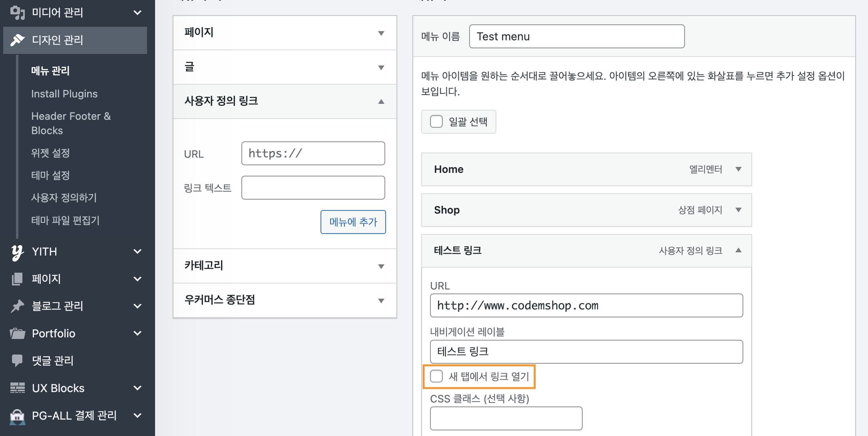Click the 블로그 관리 pushpin icon
This screenshot has height=436, width=868.
point(18,306)
